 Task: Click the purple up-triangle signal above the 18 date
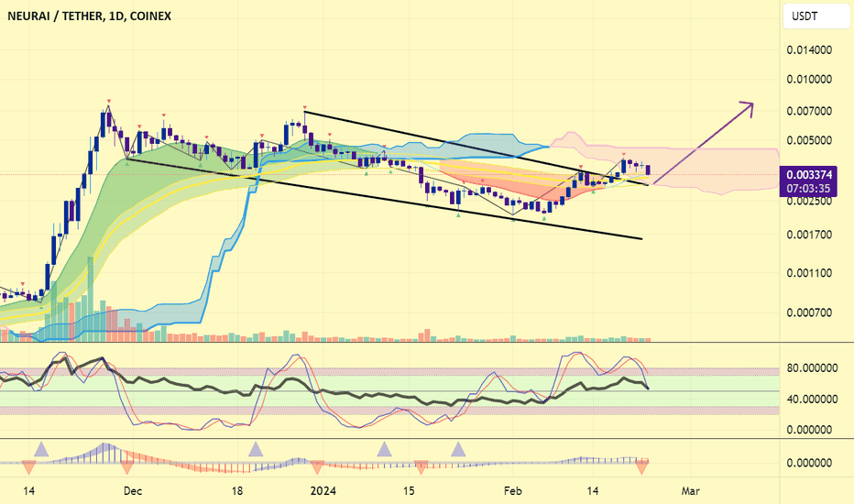pyautogui.click(x=256, y=450)
